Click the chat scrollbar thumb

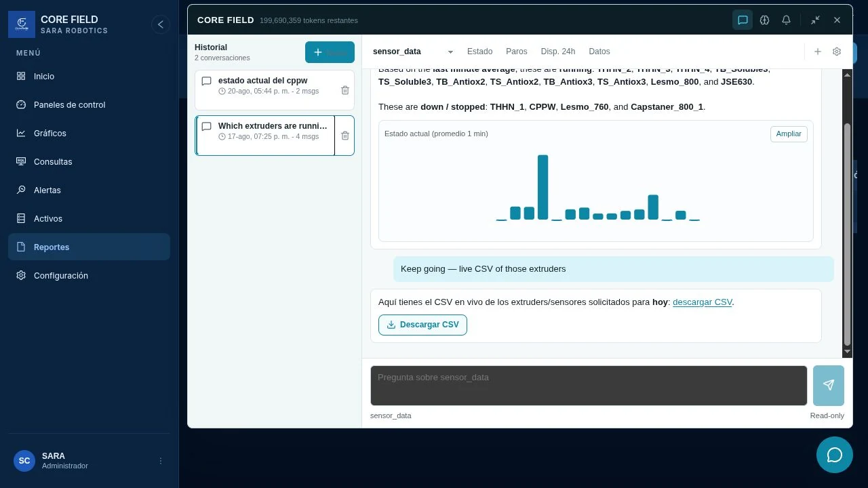pyautogui.click(x=847, y=235)
